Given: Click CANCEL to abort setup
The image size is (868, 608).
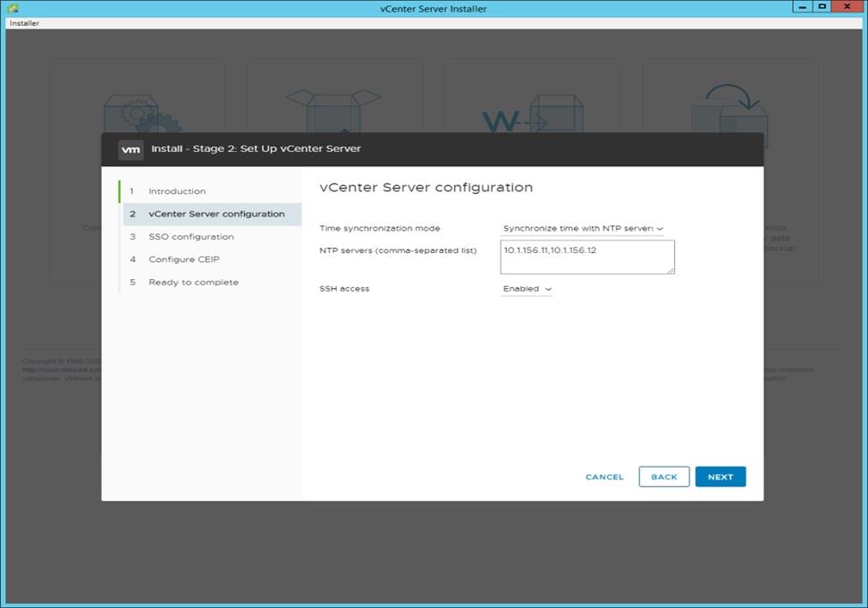Looking at the screenshot, I should 603,477.
